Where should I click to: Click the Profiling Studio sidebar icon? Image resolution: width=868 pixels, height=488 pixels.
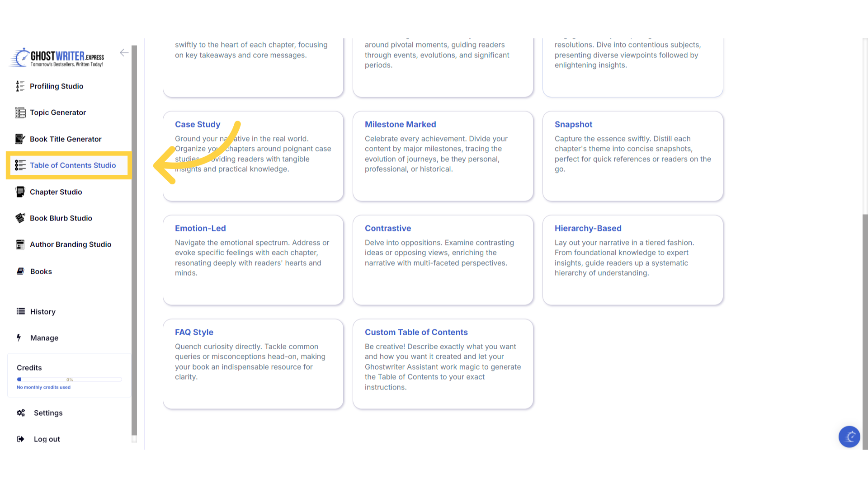20,86
